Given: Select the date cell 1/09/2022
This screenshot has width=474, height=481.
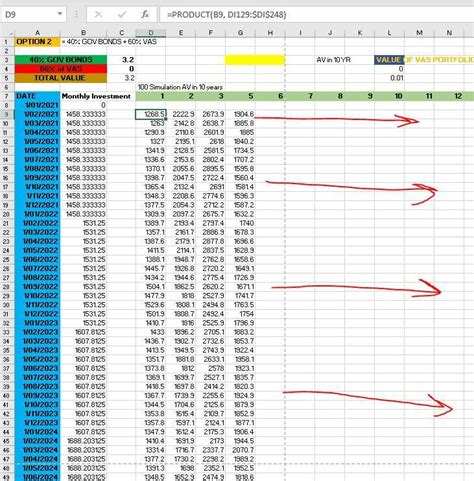Looking at the screenshot, I should pyautogui.click(x=37, y=287).
